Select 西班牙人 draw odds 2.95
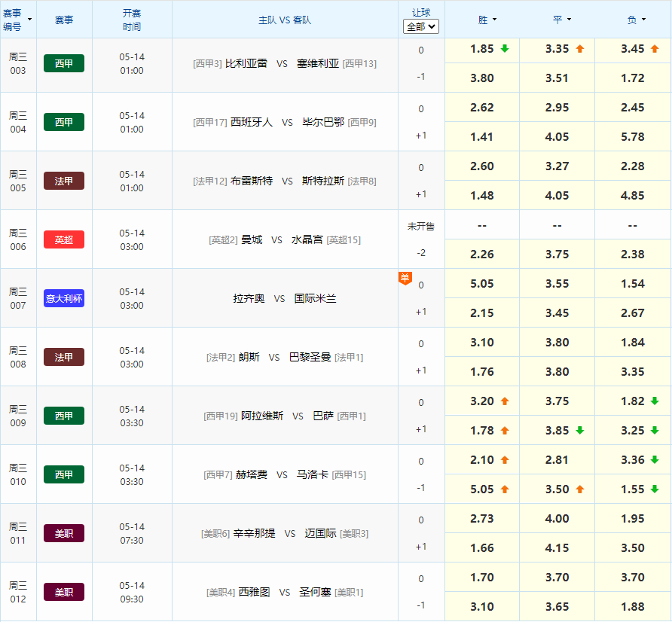Screen dimensions: 672x622 pos(557,108)
